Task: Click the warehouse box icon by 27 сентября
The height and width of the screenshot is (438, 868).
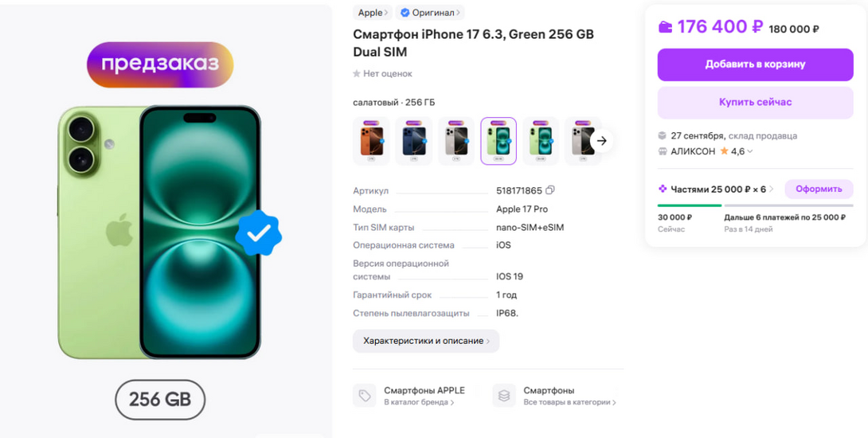Action: click(662, 135)
